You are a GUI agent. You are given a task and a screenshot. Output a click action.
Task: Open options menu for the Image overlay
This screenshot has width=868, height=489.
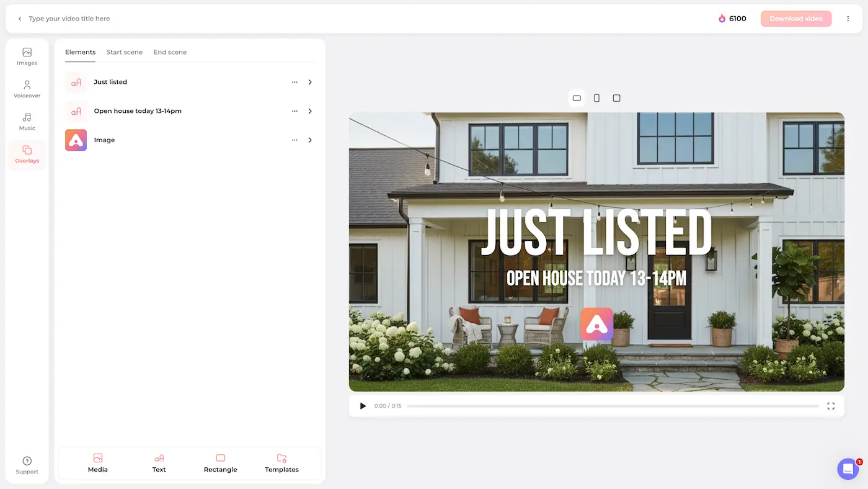[x=294, y=140]
